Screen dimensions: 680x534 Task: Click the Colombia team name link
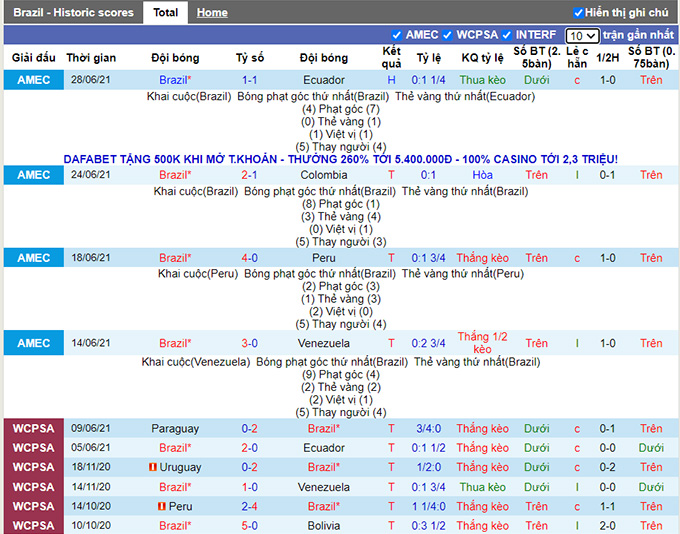click(x=324, y=175)
